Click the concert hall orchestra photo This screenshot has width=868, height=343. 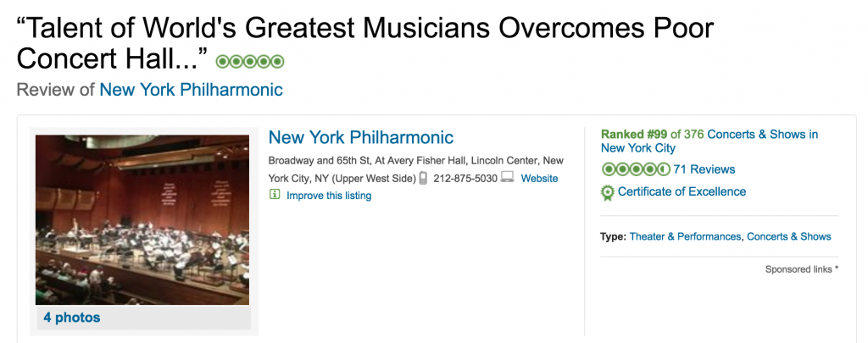pyautogui.click(x=142, y=219)
